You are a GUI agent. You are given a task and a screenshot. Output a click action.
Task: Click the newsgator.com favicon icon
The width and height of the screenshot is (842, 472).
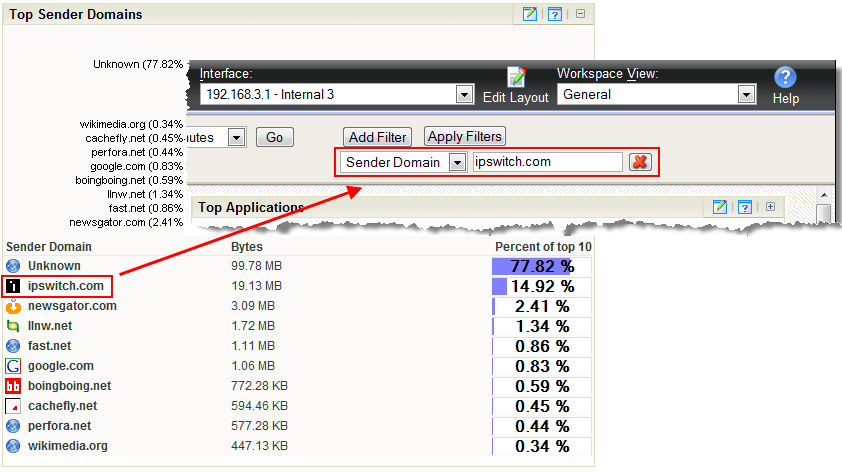(x=13, y=306)
